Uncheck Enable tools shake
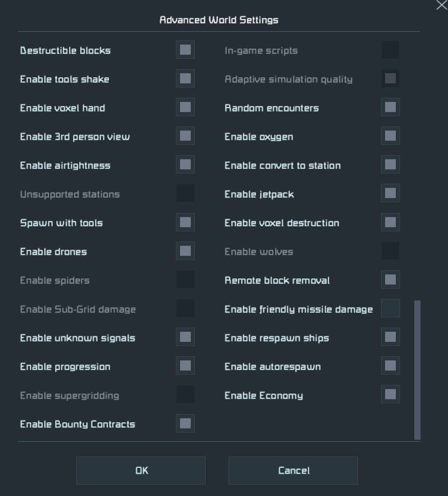This screenshot has height=496, width=448. [x=185, y=78]
